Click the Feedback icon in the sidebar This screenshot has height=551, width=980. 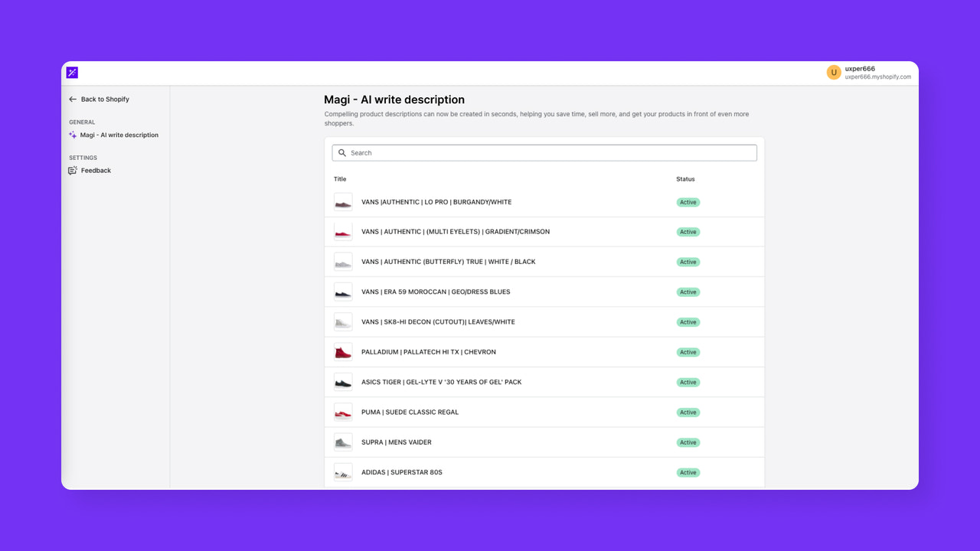(71, 170)
